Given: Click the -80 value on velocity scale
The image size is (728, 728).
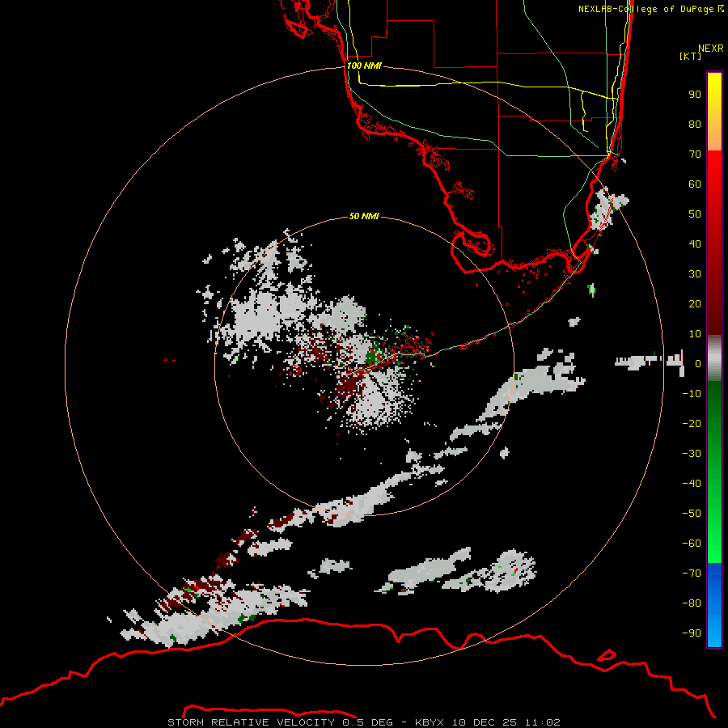Looking at the screenshot, I should pos(692,603).
